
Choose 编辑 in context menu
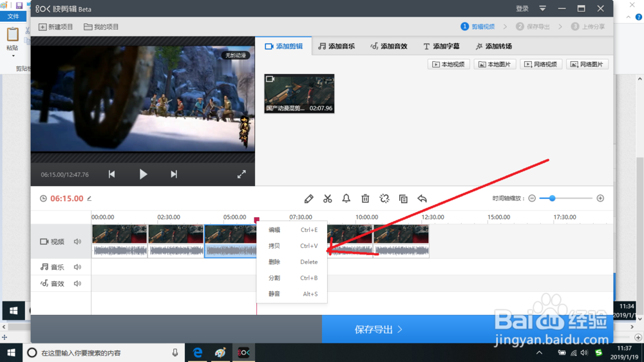pyautogui.click(x=292, y=230)
